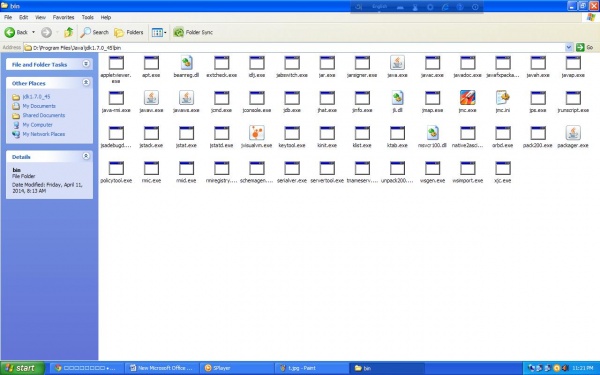Select the javaws.exe file icon
The width and height of the screenshot is (600, 375).
186,98
